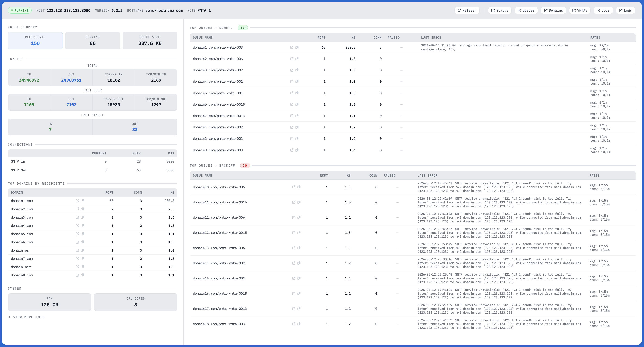The image size is (644, 347).
Task: Open domain5.com/pmta-vmta-001 queue external link
Action: click(x=292, y=93)
